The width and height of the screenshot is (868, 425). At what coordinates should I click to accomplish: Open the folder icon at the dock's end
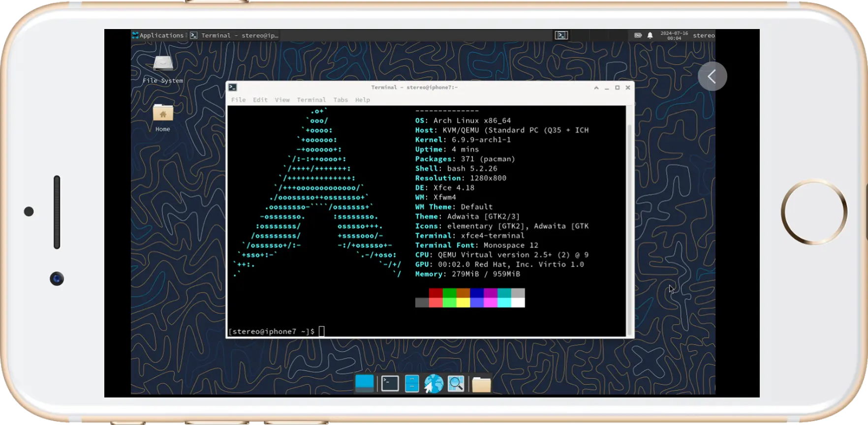(481, 384)
